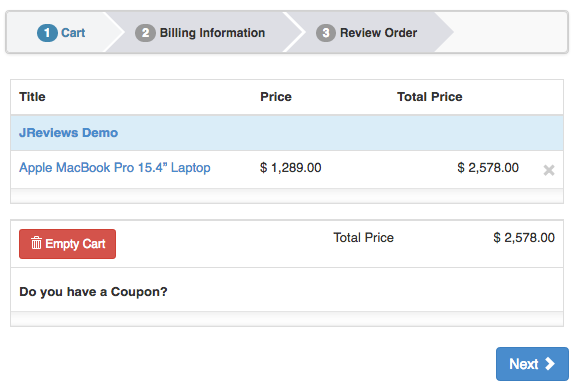The width and height of the screenshot is (580, 386).
Task: Open the JReviews Demo link
Action: tap(68, 133)
